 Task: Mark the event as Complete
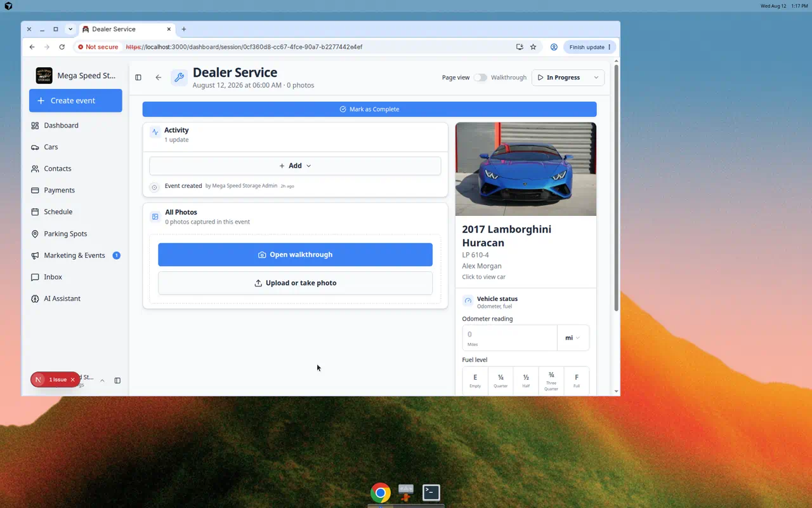(x=369, y=109)
